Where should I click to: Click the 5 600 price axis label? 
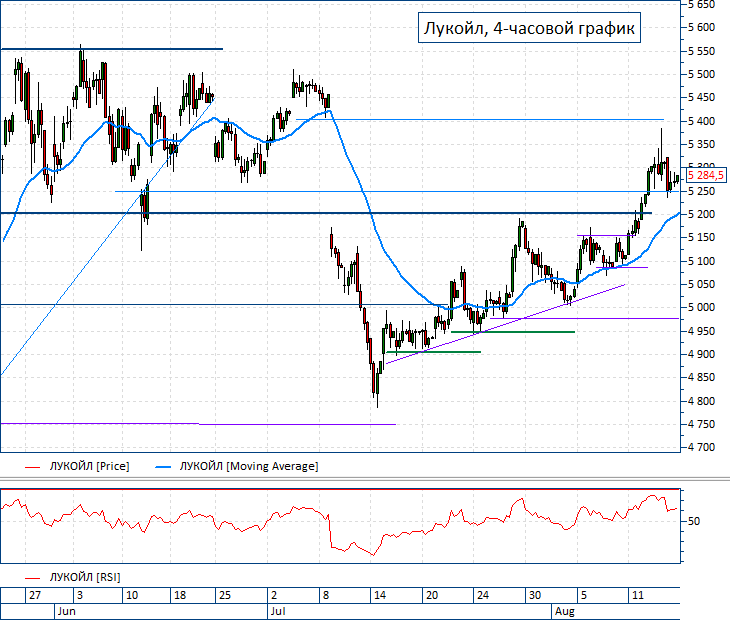(x=701, y=27)
